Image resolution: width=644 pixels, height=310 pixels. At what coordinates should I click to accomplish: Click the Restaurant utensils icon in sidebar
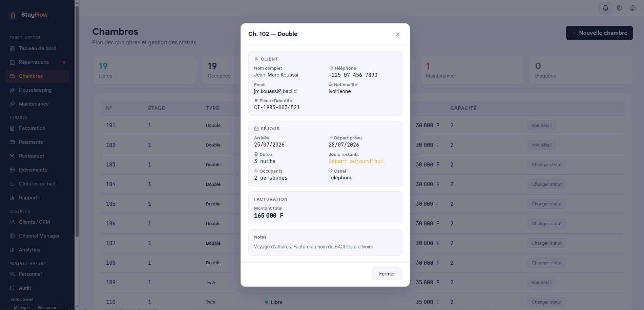pos(12,156)
